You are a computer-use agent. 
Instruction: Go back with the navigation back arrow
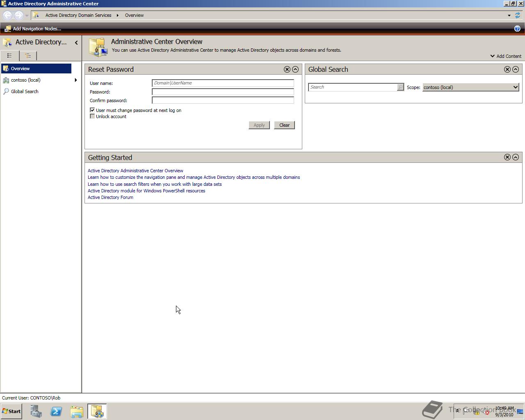tap(7, 15)
